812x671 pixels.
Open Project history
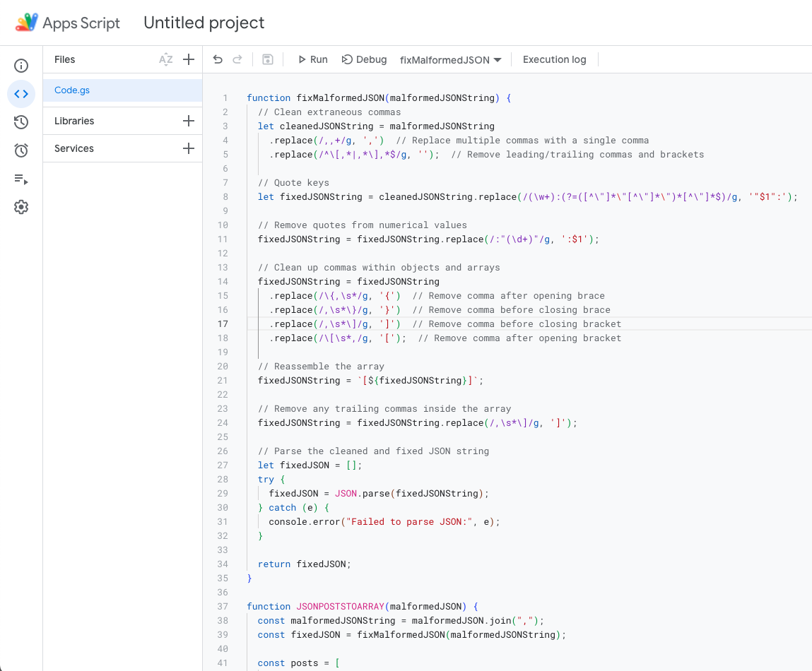[21, 121]
